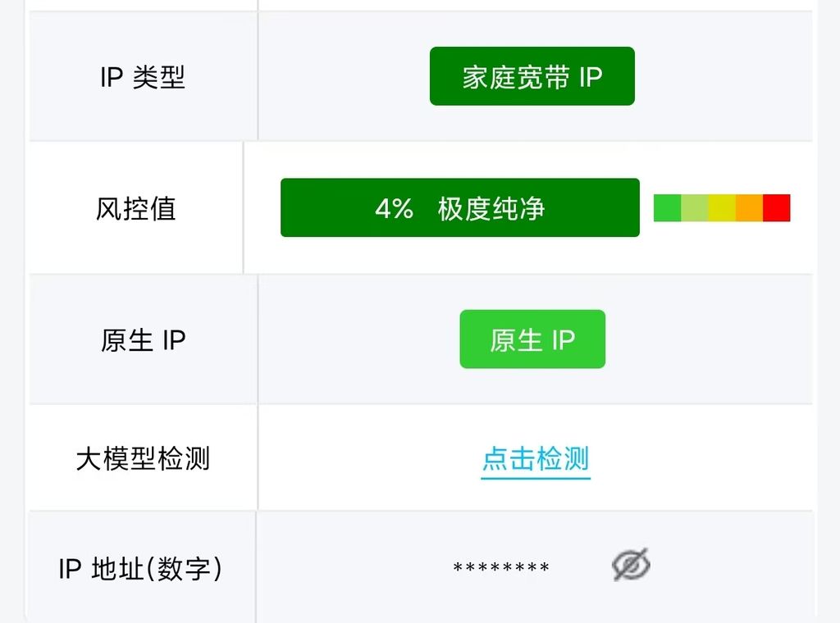Select the orange risk swatch
Screen dimensions: 840x623
coord(750,207)
